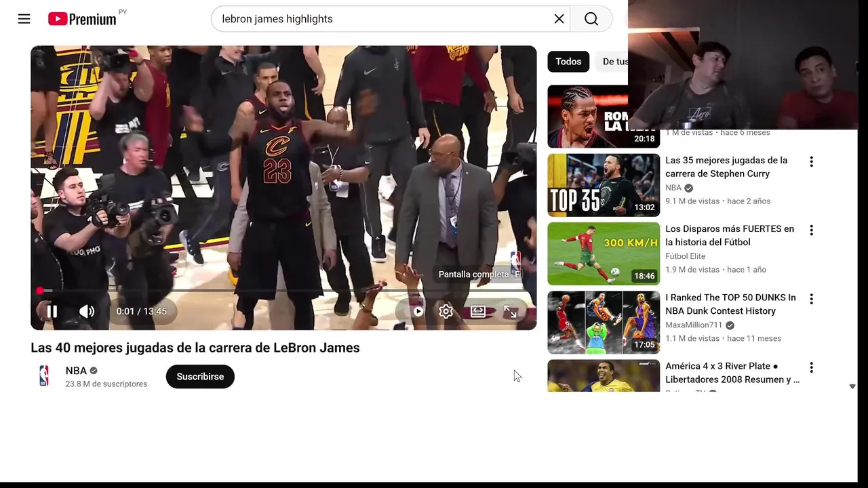Select the 'Todos' filter chip
Image resolution: width=868 pixels, height=488 pixels.
click(x=568, y=62)
